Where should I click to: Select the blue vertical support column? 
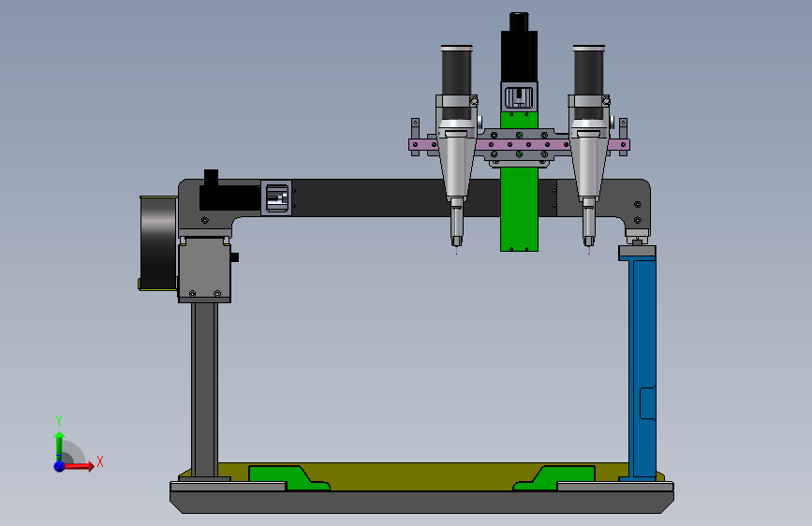[x=642, y=369]
